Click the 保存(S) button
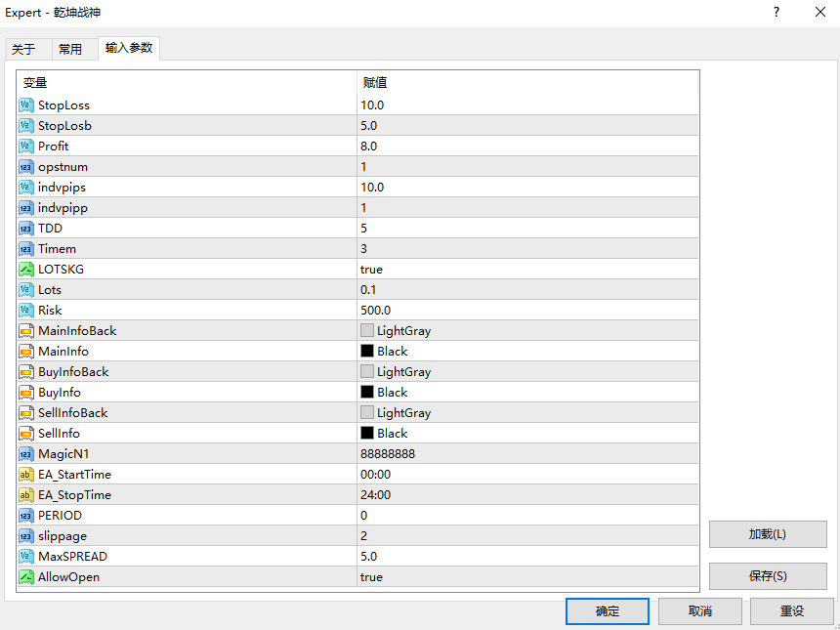The image size is (840, 630). pos(768,576)
